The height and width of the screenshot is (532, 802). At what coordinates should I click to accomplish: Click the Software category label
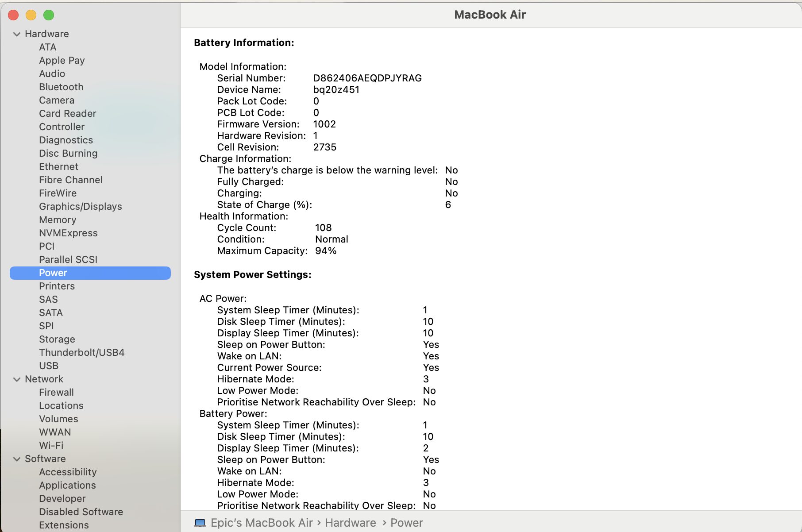[45, 459]
